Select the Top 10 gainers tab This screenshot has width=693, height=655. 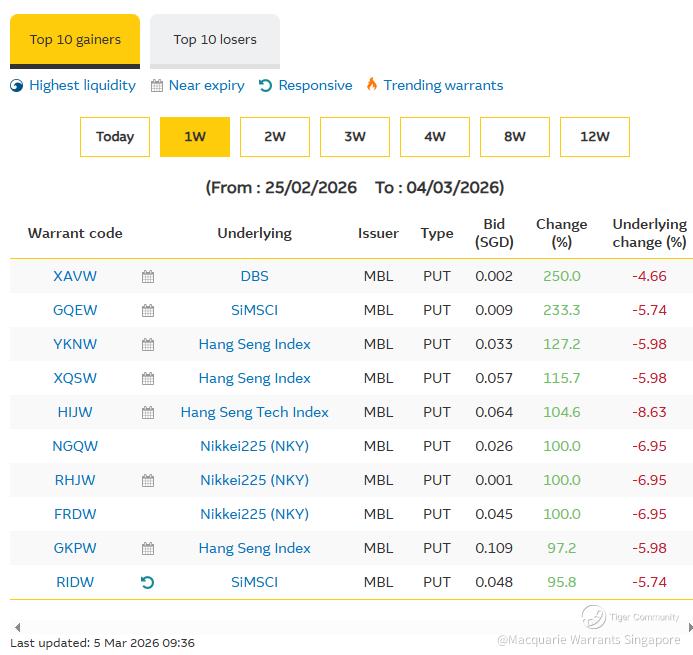[x=75, y=40]
